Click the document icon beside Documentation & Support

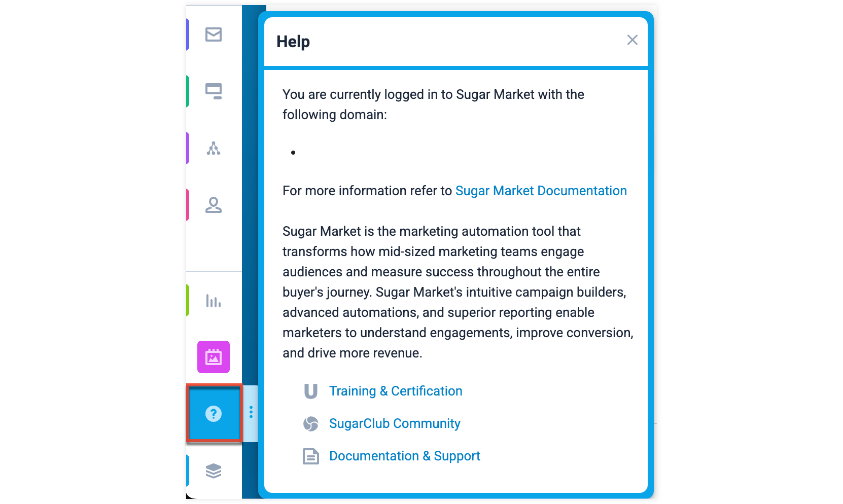click(x=311, y=456)
